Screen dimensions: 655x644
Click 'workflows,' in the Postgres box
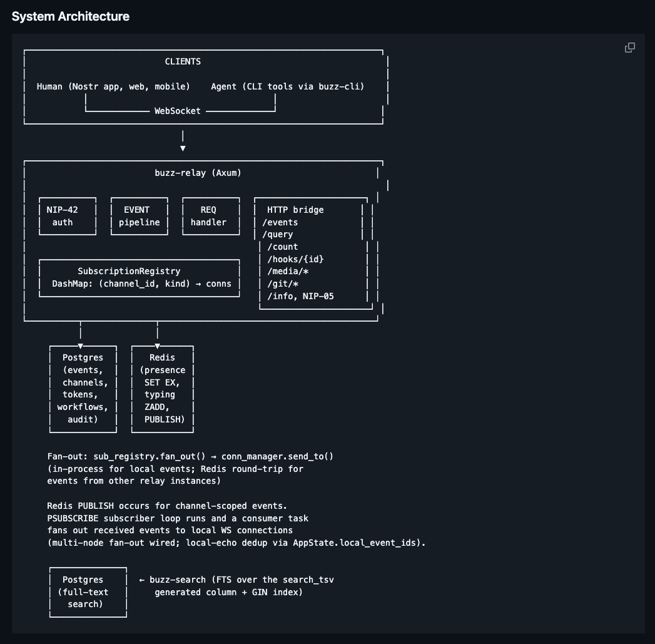click(x=83, y=407)
